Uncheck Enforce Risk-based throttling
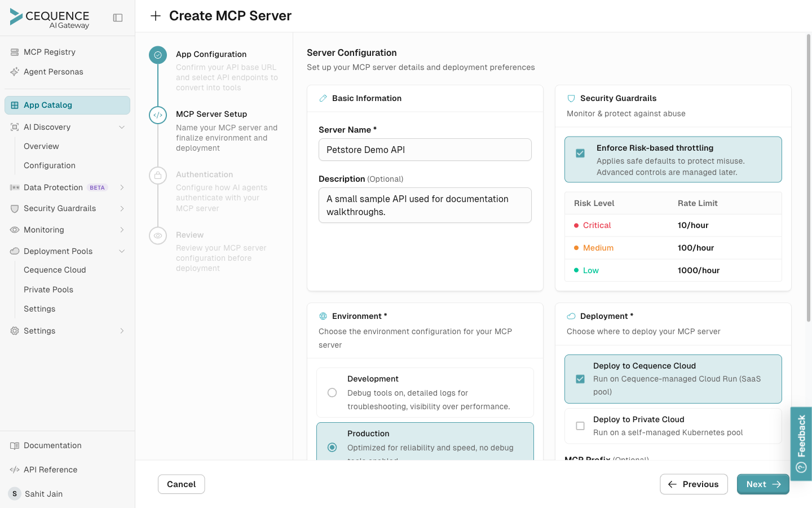This screenshot has height=508, width=812. 580,154
